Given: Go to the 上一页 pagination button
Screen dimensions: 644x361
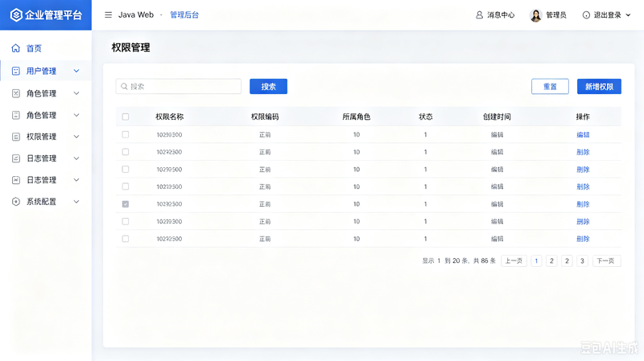Looking at the screenshot, I should 514,261.
